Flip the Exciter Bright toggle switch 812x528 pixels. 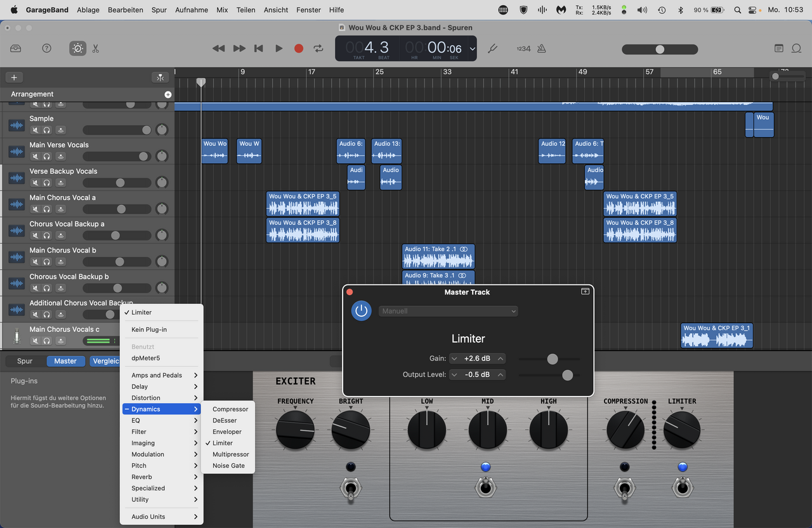click(351, 487)
